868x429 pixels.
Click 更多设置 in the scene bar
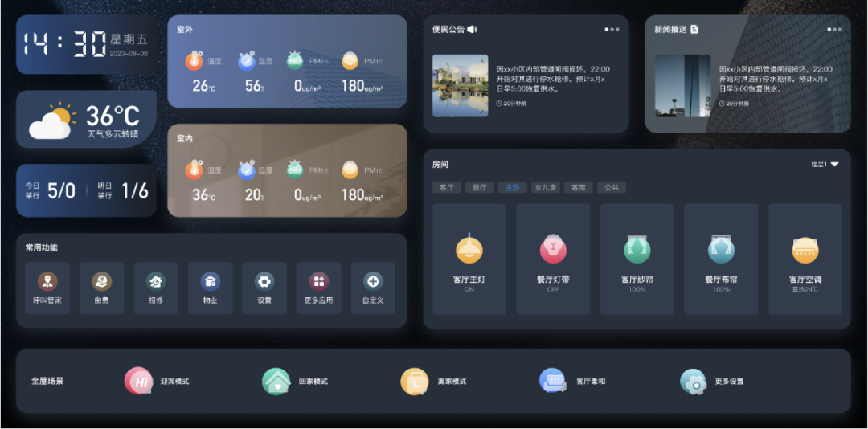tap(693, 381)
